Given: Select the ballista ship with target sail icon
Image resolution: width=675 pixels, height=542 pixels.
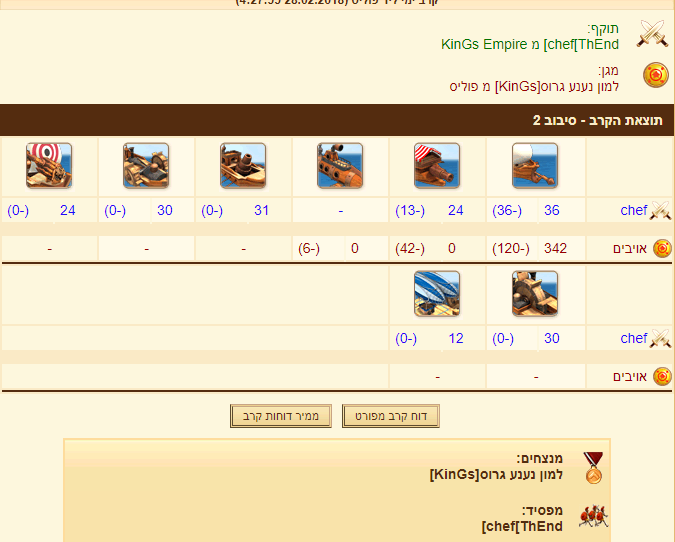Looking at the screenshot, I should [x=49, y=166].
